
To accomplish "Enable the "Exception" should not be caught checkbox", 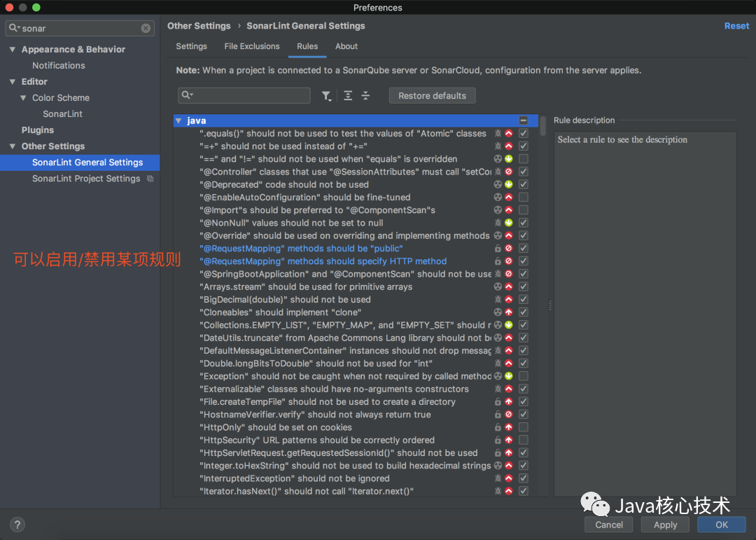I will (523, 376).
